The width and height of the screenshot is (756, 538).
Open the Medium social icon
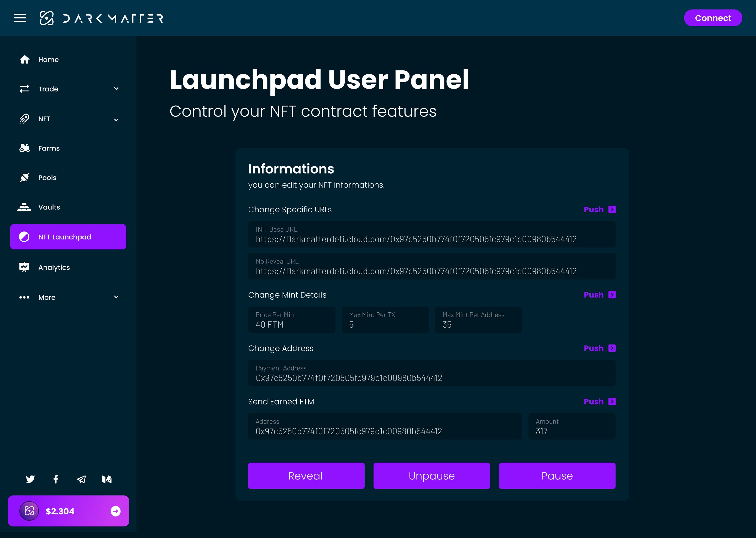point(107,479)
